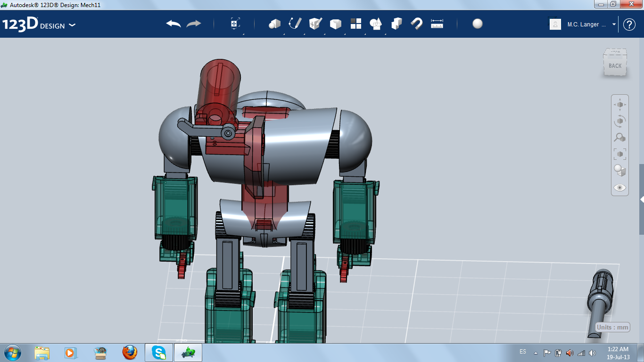
Task: Activate the Snap magnet tool
Action: [x=417, y=24]
